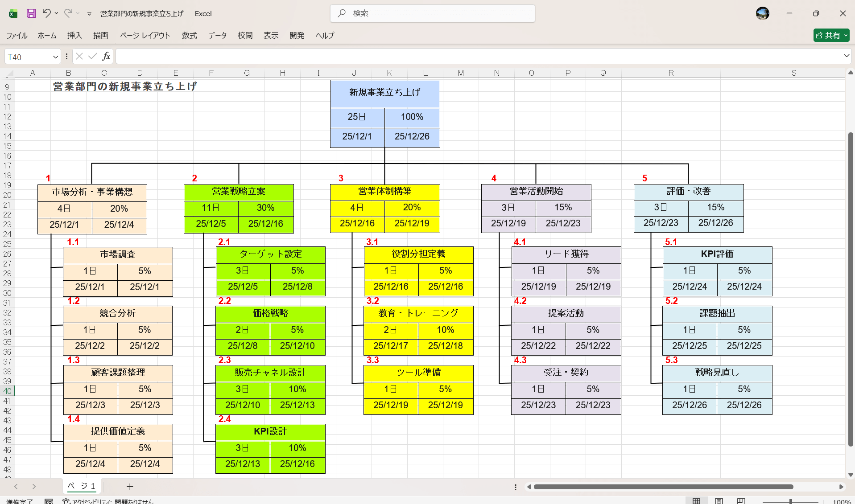Click the zoom in plus icon
Image resolution: width=855 pixels, height=504 pixels.
tap(823, 501)
